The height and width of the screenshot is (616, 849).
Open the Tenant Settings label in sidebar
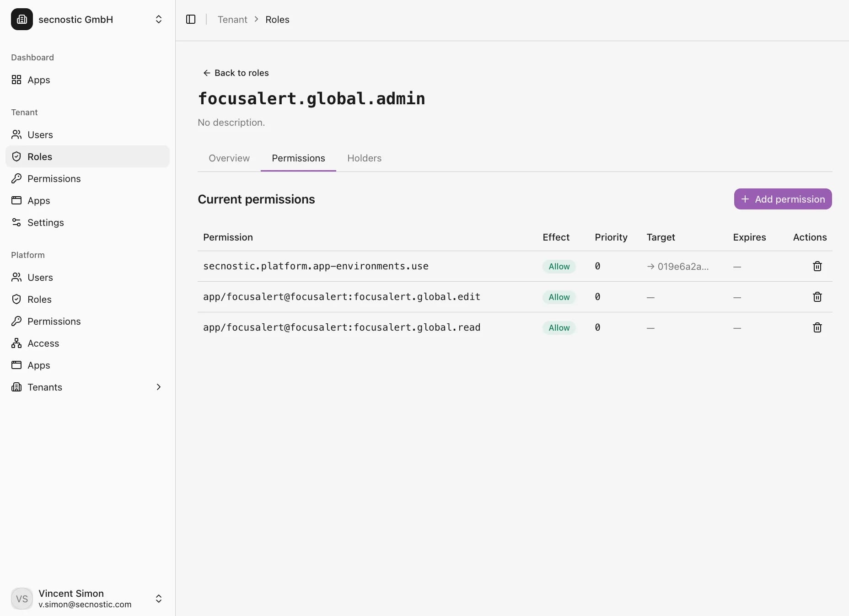[x=46, y=222]
